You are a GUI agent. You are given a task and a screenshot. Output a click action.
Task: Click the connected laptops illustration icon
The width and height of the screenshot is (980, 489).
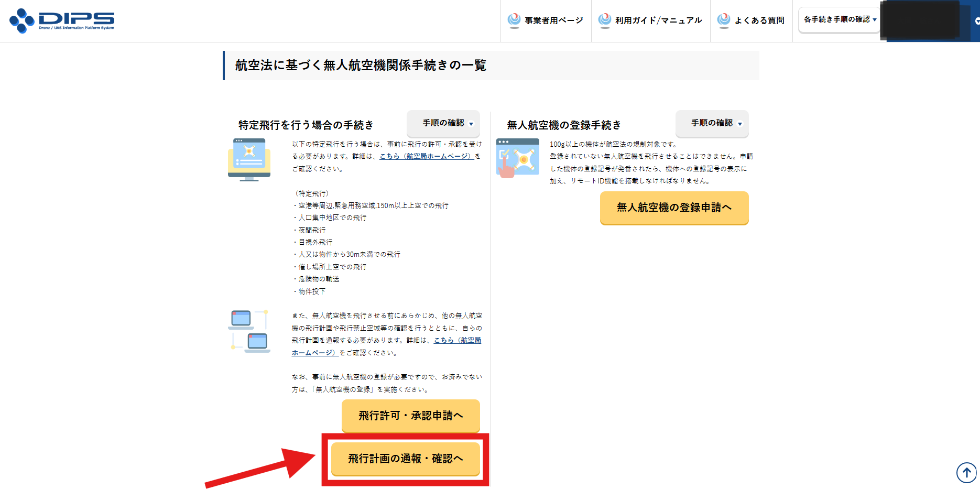(249, 331)
